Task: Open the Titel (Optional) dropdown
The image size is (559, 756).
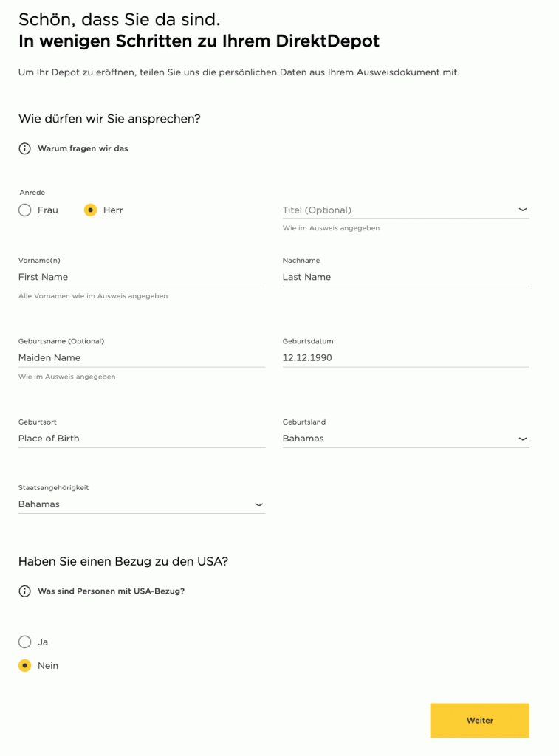Action: pyautogui.click(x=405, y=210)
